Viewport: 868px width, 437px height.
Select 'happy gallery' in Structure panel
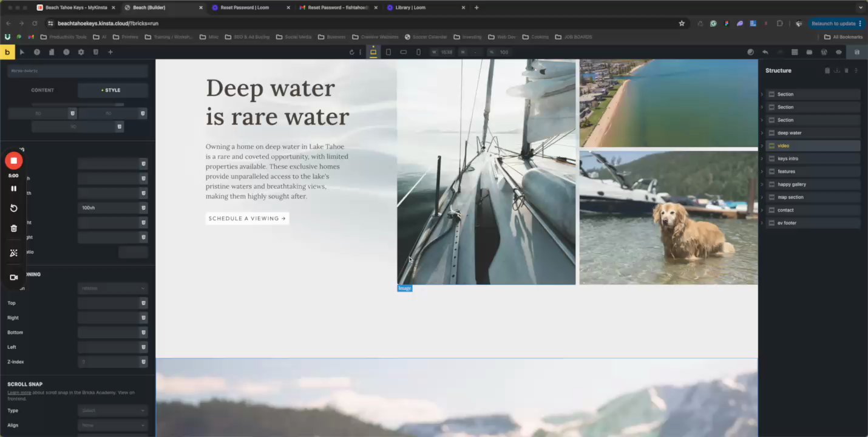click(792, 185)
